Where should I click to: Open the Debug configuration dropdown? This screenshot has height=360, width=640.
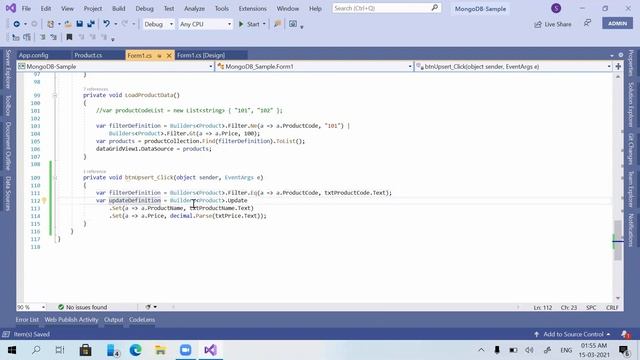point(158,24)
